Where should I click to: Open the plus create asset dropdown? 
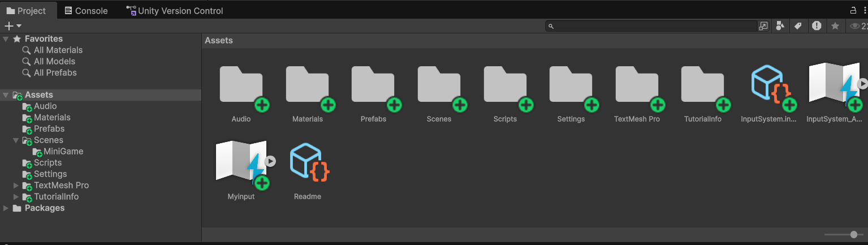pos(12,26)
